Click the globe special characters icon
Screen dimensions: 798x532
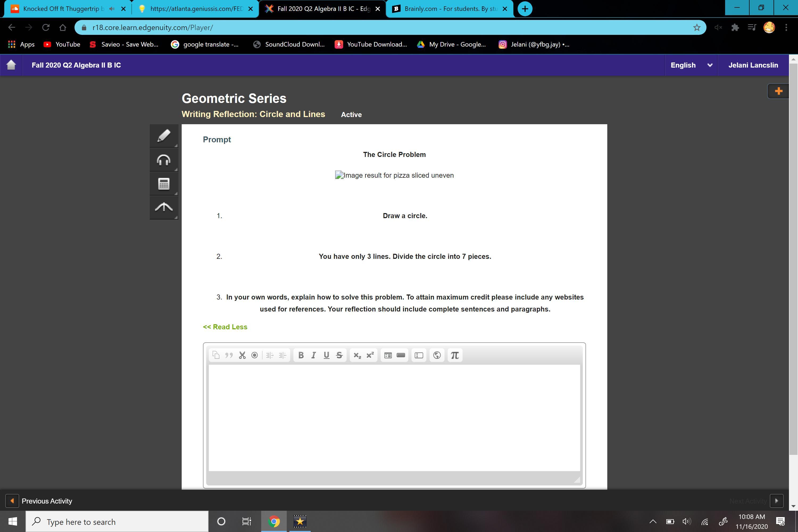[437, 355]
